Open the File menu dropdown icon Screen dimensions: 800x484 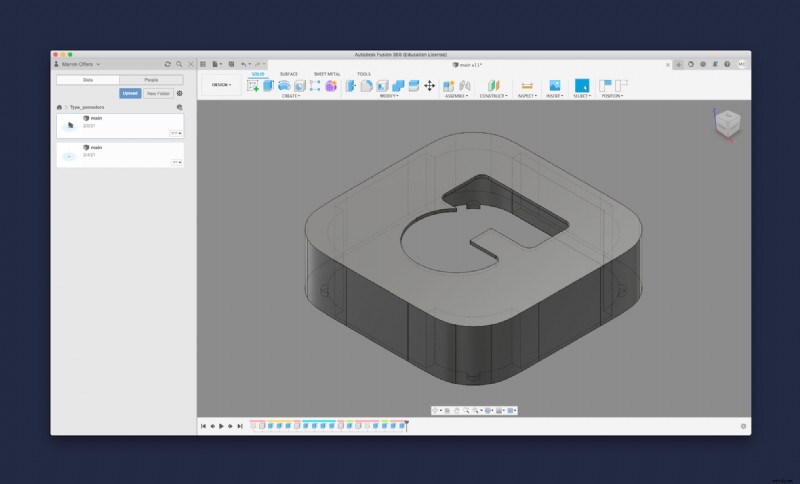(x=217, y=64)
